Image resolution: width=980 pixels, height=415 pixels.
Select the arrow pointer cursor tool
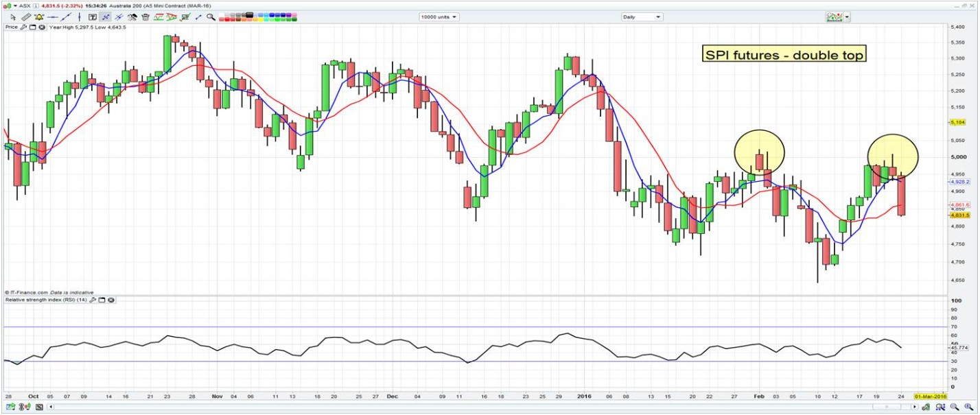(x=13, y=17)
